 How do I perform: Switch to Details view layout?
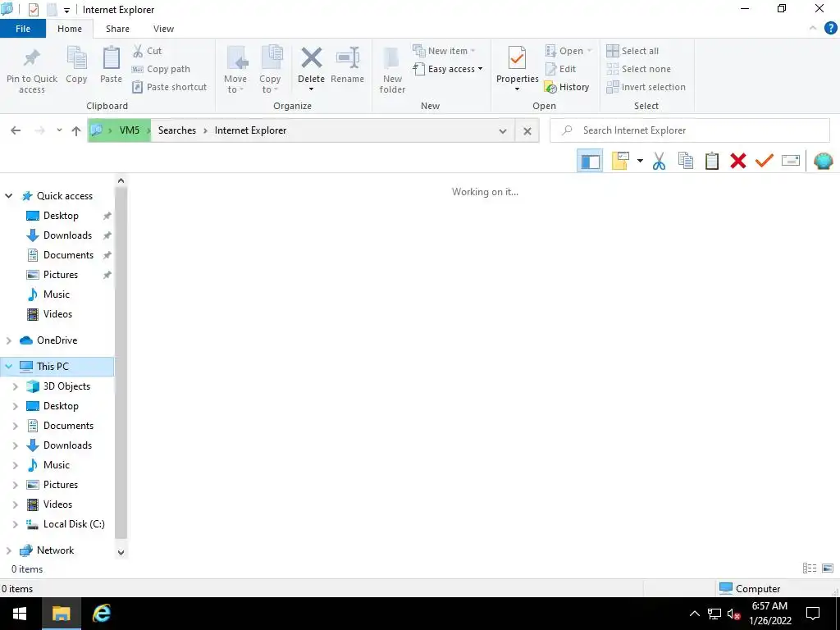[810, 568]
